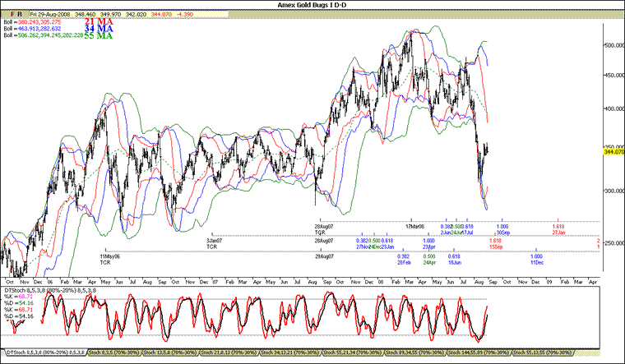Viewport: 625px width, 364px height.
Task: Click the 11May06 TCR cycle label
Action: coord(109,257)
